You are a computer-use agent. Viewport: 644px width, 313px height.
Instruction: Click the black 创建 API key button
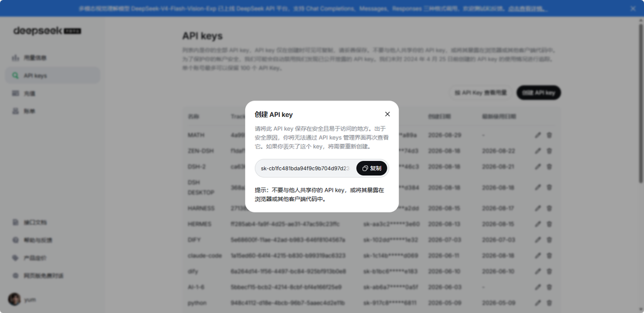point(538,93)
